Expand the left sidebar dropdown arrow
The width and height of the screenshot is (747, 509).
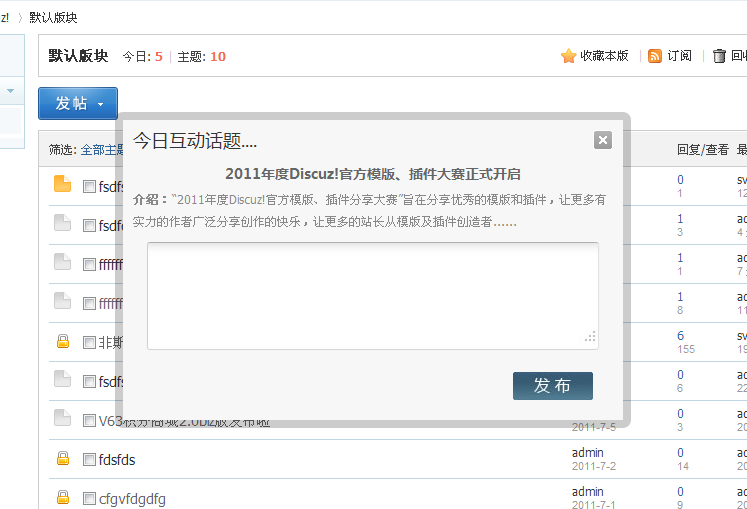(10, 91)
